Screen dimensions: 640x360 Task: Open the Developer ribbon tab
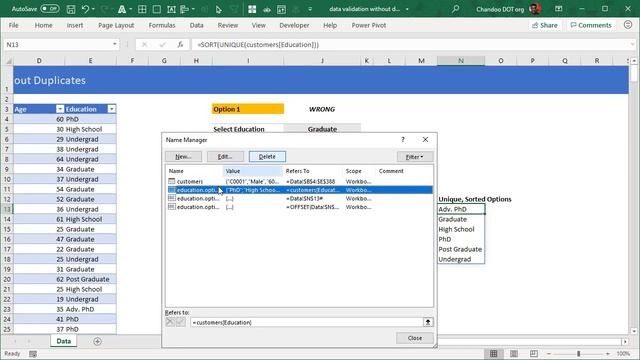click(x=294, y=25)
